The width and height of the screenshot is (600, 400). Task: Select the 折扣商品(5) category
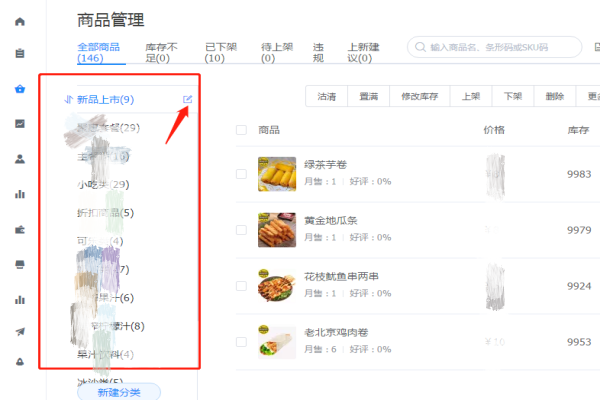106,213
